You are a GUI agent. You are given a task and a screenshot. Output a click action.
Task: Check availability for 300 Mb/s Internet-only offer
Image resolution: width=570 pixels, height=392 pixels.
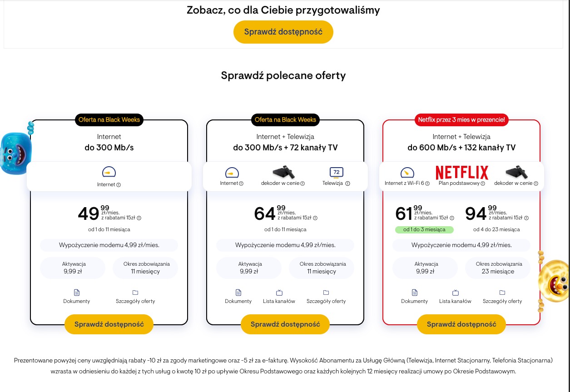(x=109, y=324)
